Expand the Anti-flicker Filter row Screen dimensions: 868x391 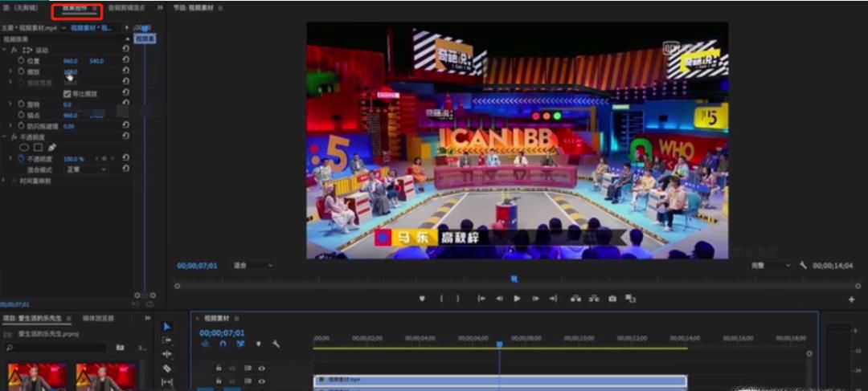[10, 126]
